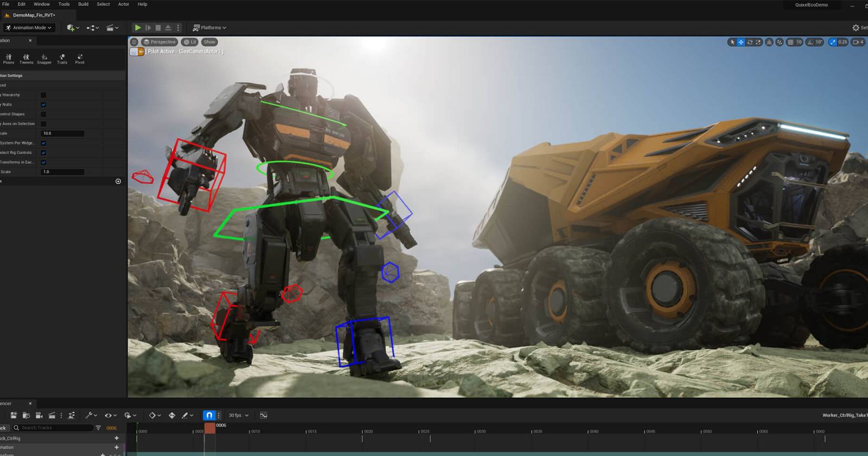
Task: Select the scale transform gizmo
Action: pos(758,42)
